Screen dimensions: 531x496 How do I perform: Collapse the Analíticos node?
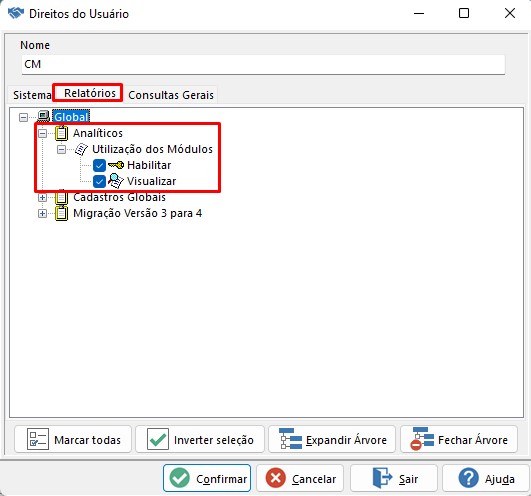[x=42, y=133]
